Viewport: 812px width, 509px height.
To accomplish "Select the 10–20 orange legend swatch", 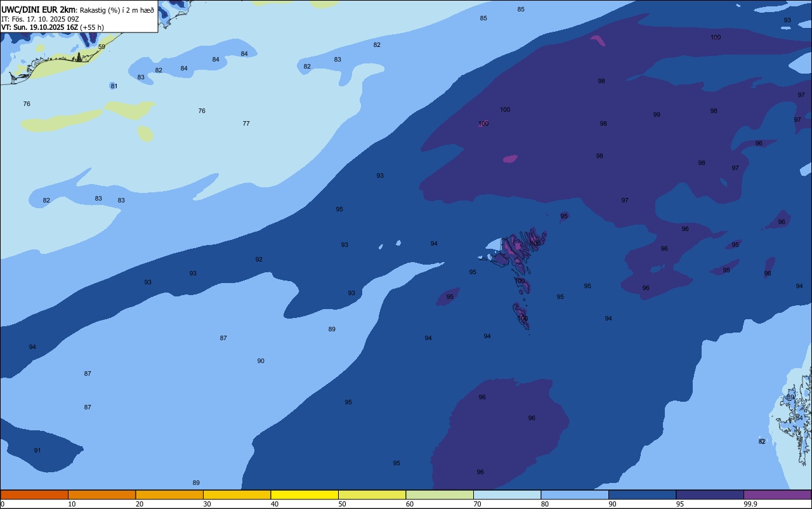I will (x=101, y=494).
